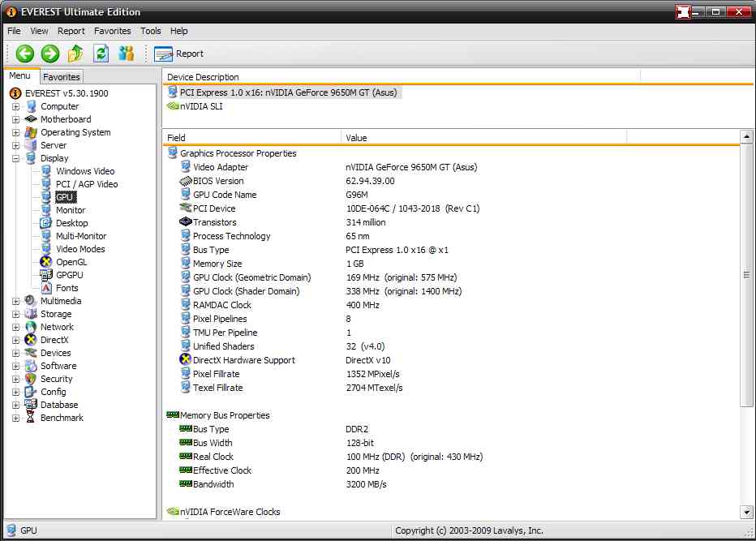Click the Report toolbar button
756x541 pixels.
[x=179, y=54]
